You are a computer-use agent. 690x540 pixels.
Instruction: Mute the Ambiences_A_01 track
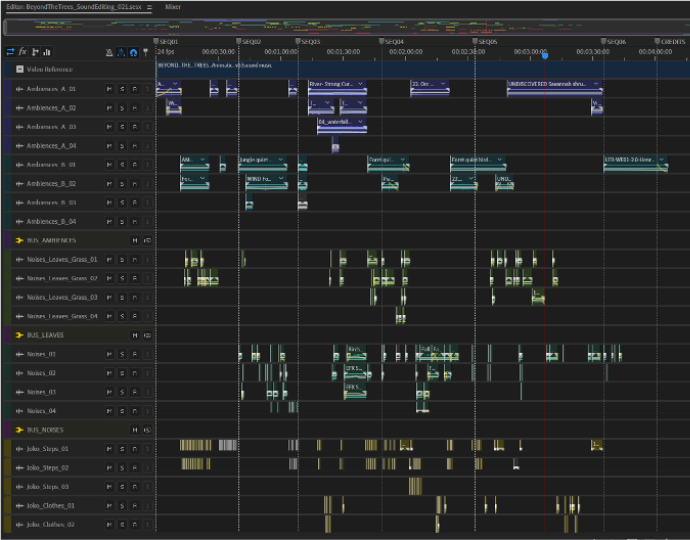[x=109, y=89]
